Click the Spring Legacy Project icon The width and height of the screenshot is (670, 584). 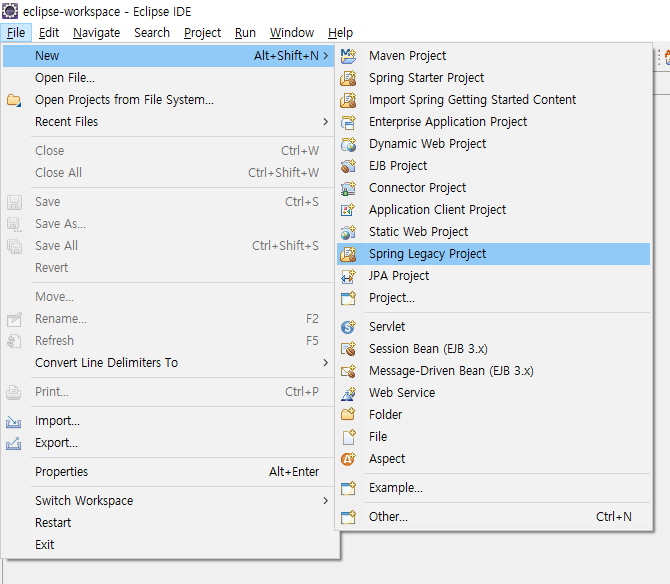348,254
